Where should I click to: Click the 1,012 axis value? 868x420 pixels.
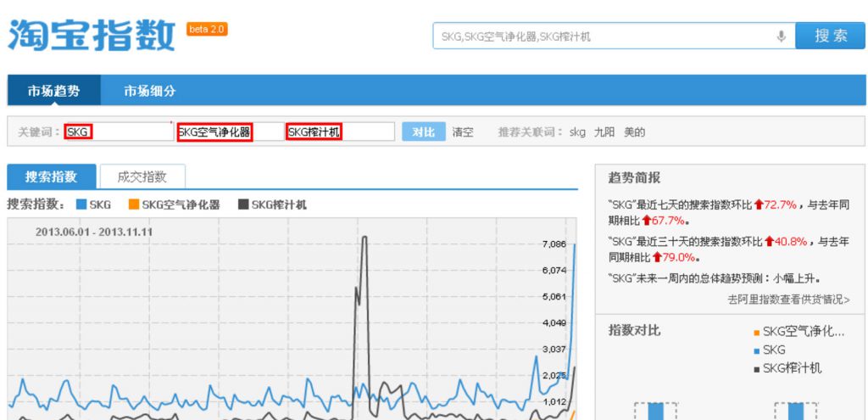[x=554, y=401]
